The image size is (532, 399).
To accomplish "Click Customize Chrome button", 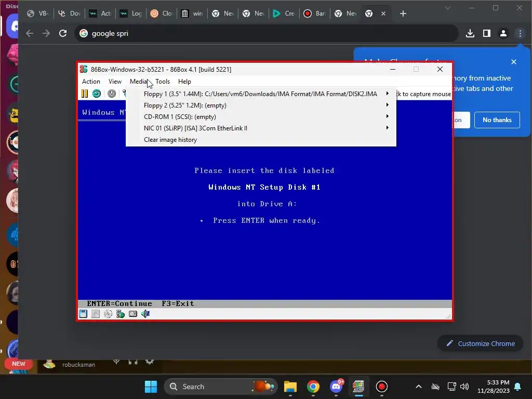I will coord(481,344).
